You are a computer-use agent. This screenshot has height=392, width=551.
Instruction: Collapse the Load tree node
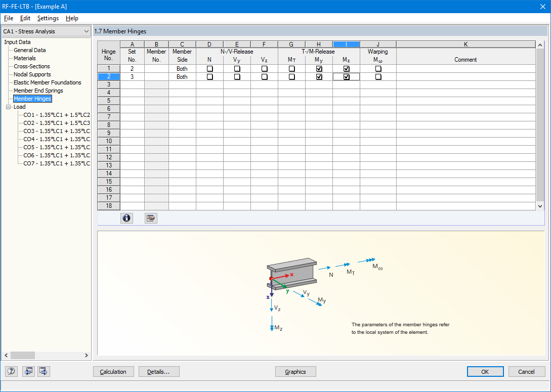click(9, 107)
